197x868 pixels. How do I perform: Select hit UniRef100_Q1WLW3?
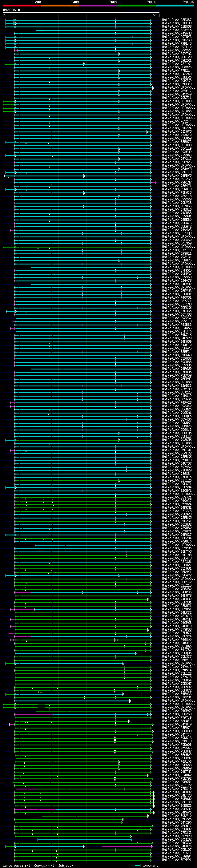point(177,23)
